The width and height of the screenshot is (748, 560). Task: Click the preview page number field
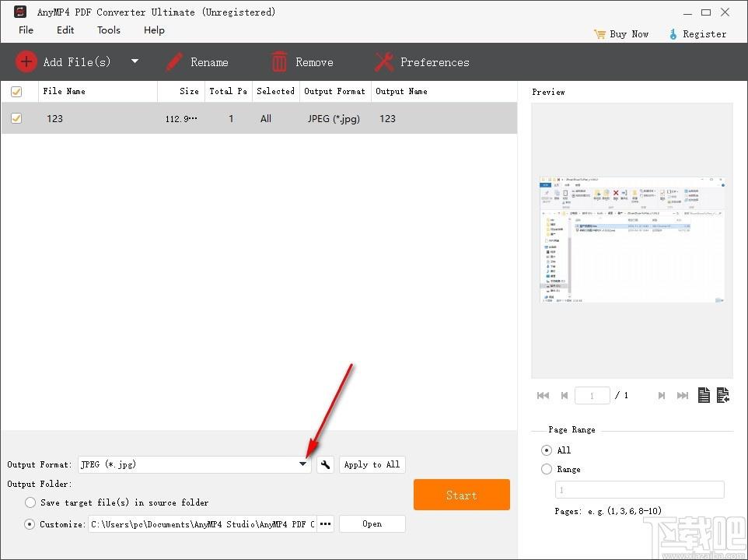[x=592, y=395]
